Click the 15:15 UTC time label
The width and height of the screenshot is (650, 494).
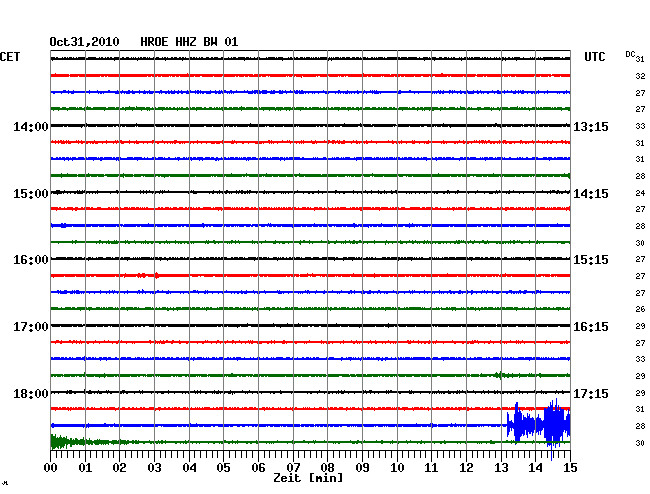coord(591,260)
